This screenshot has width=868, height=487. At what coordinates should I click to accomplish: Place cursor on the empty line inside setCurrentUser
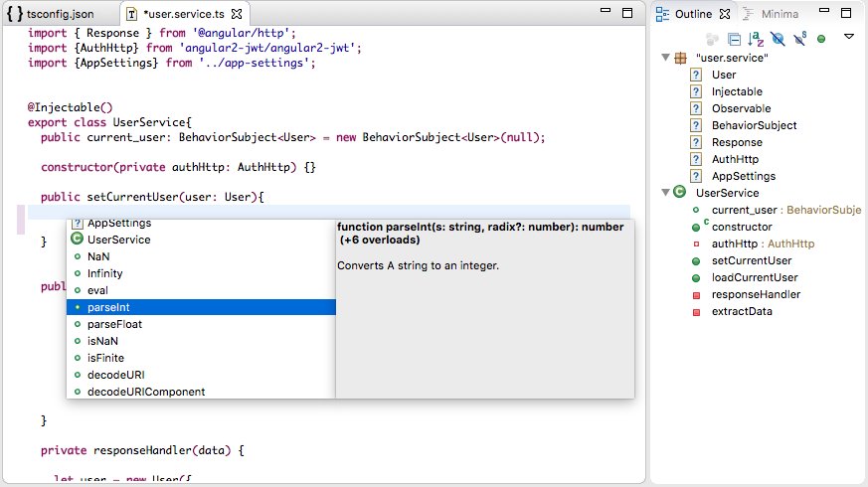tap(329, 212)
